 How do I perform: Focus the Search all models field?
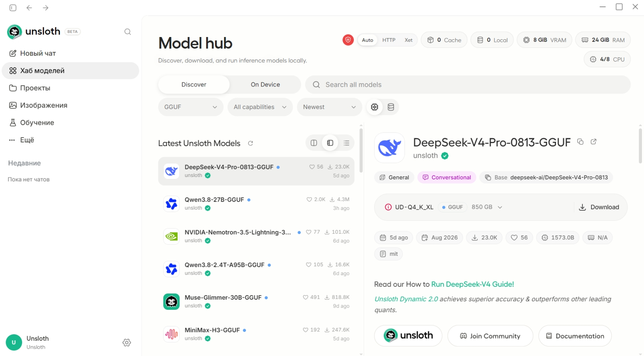click(x=468, y=84)
